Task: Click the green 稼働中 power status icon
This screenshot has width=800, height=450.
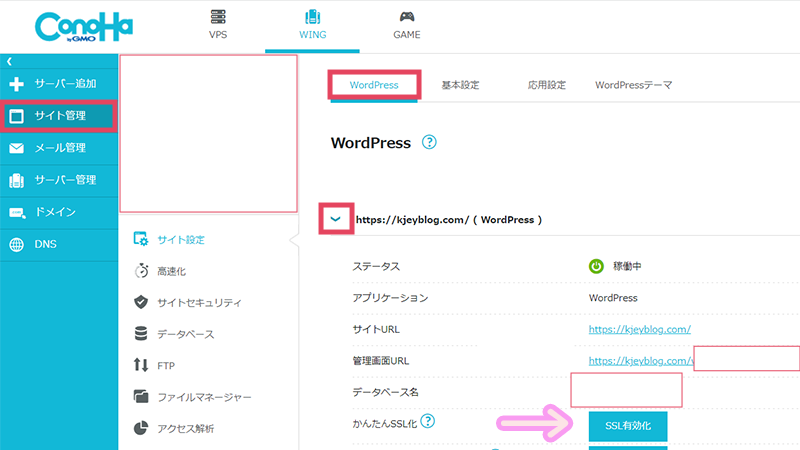Action: point(596,266)
